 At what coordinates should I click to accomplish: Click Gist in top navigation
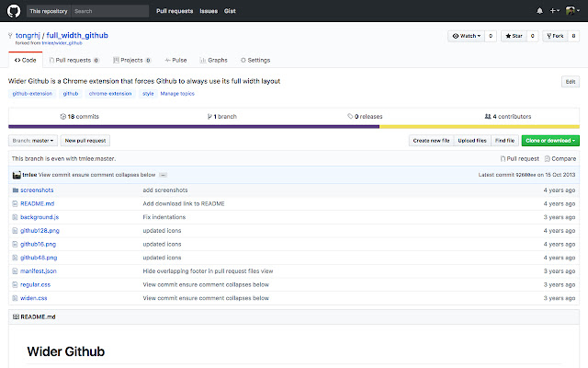pos(230,11)
